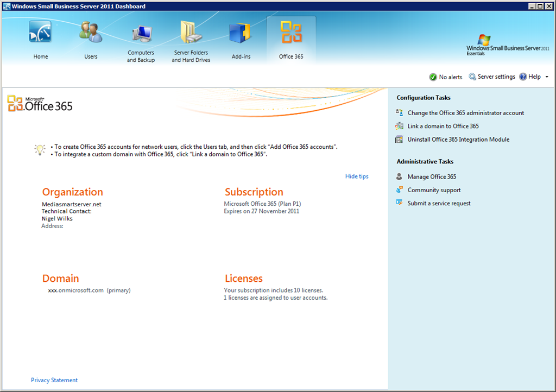This screenshot has width=556, height=392.
Task: Click the 'No alerts' status text
Action: click(450, 77)
